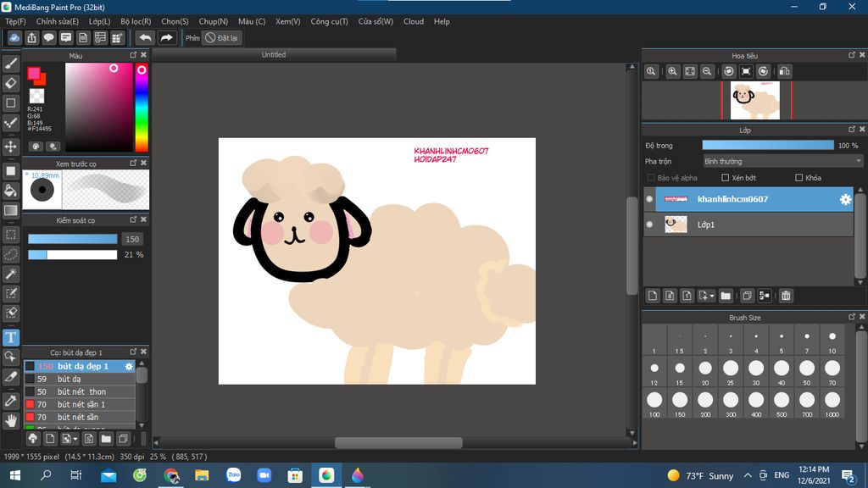868x488 pixels.
Task: Open the Pha trộn blend mode dropdown
Action: click(782, 161)
